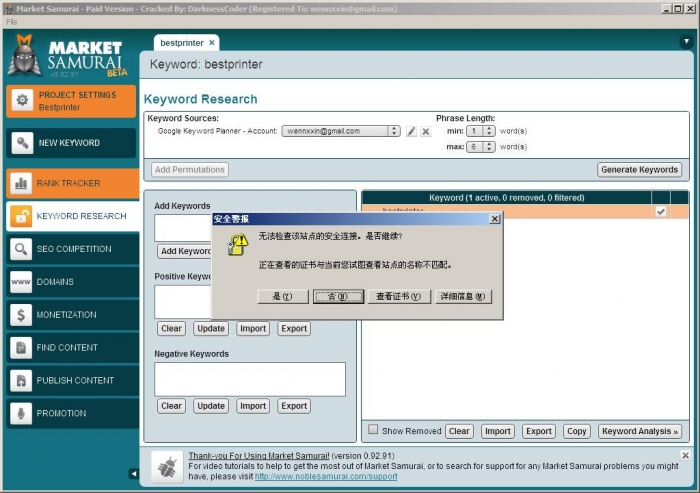Clear the Positive Keywords list

pyautogui.click(x=171, y=329)
